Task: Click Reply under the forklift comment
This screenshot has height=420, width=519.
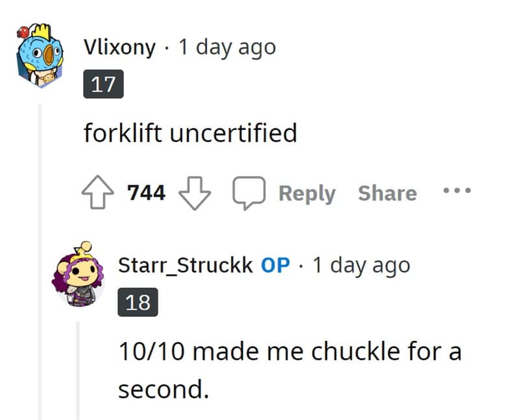Action: (307, 193)
